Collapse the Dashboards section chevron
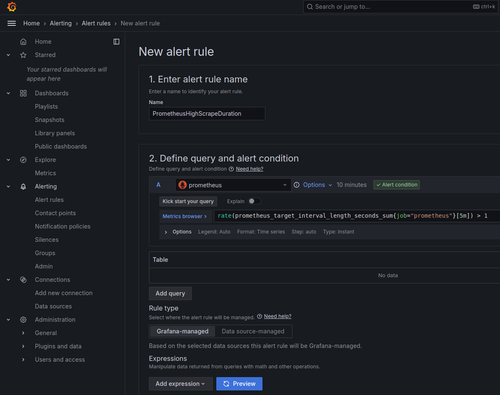This screenshot has height=395, width=500. pos(8,93)
